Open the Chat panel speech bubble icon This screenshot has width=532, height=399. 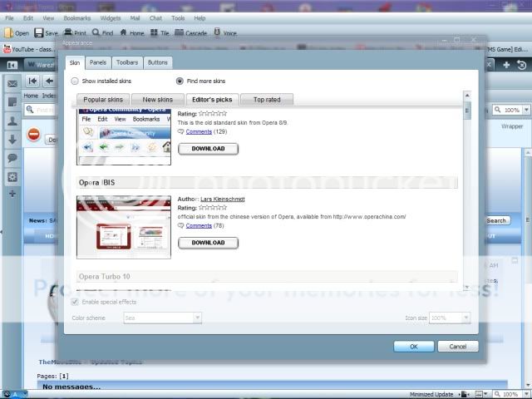pos(12,158)
